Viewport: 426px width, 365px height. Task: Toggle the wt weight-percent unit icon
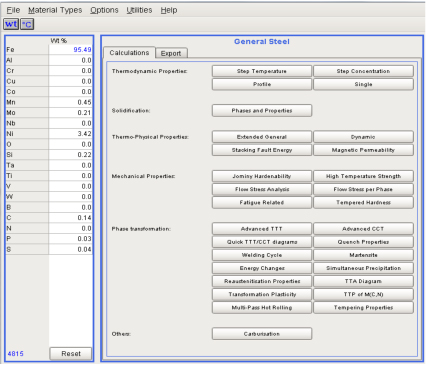pyautogui.click(x=11, y=24)
